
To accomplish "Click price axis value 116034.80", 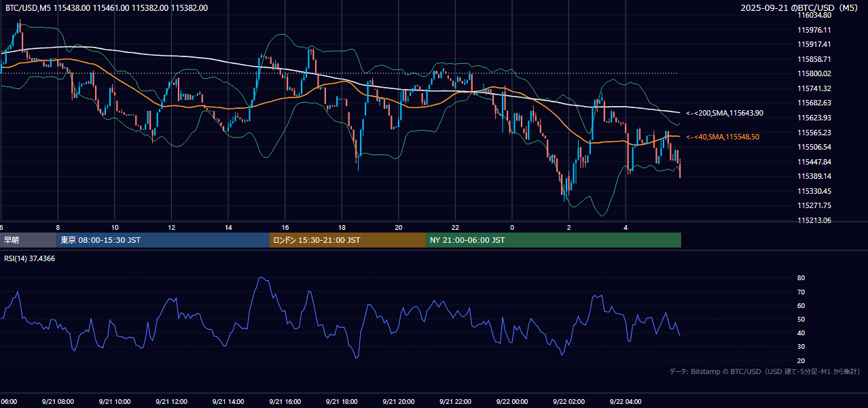I will pyautogui.click(x=814, y=15).
